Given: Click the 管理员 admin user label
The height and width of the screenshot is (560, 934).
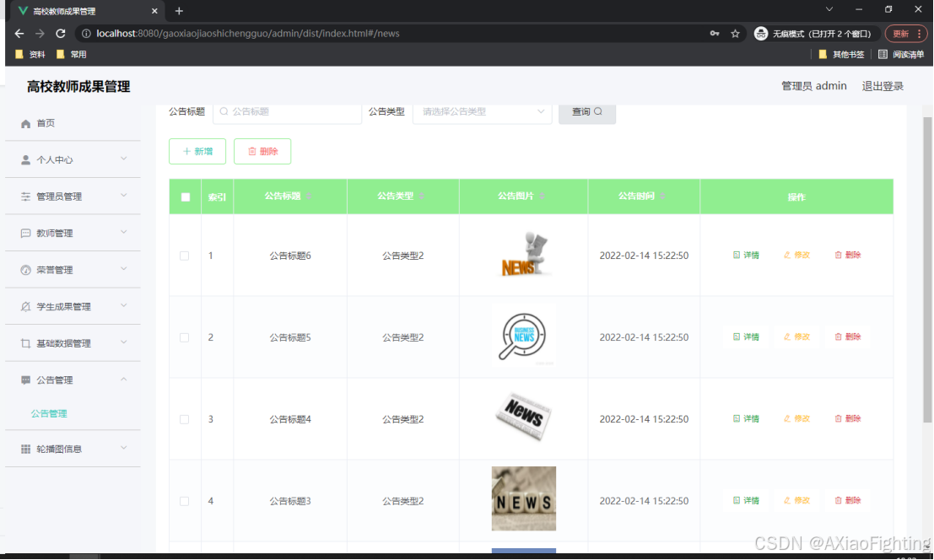Looking at the screenshot, I should pyautogui.click(x=813, y=86).
